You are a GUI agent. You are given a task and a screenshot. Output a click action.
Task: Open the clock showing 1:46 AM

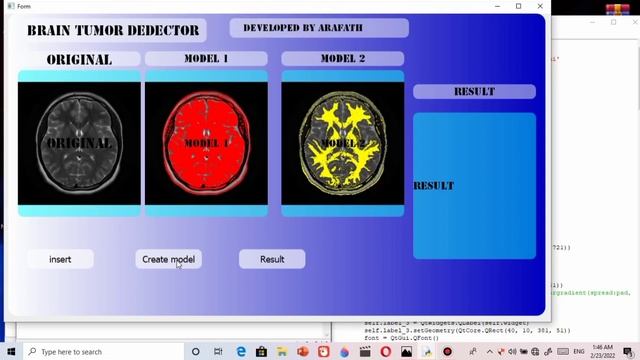pyautogui.click(x=602, y=351)
